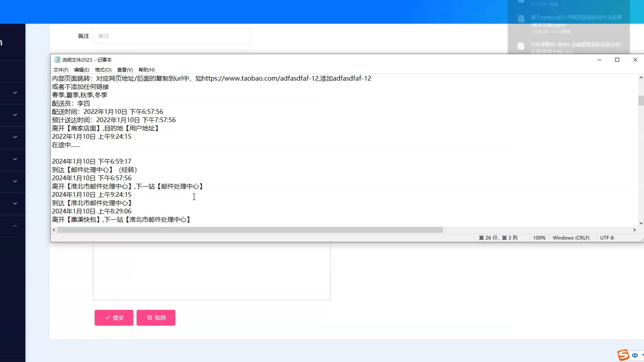Image resolution: width=644 pixels, height=362 pixels.
Task: Click the 第 26 行, 第 3 列 status entry
Action: pyautogui.click(x=498, y=238)
